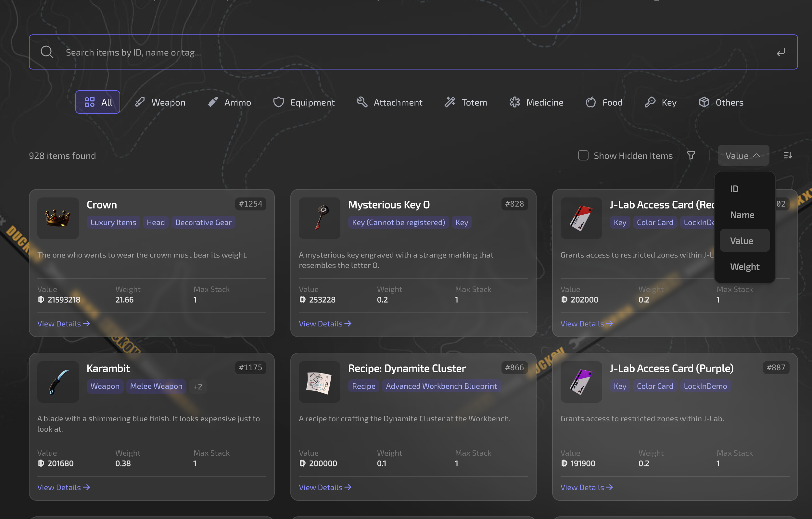Click the Equipment shield icon
Screen dimensions: 812x519
click(279, 102)
